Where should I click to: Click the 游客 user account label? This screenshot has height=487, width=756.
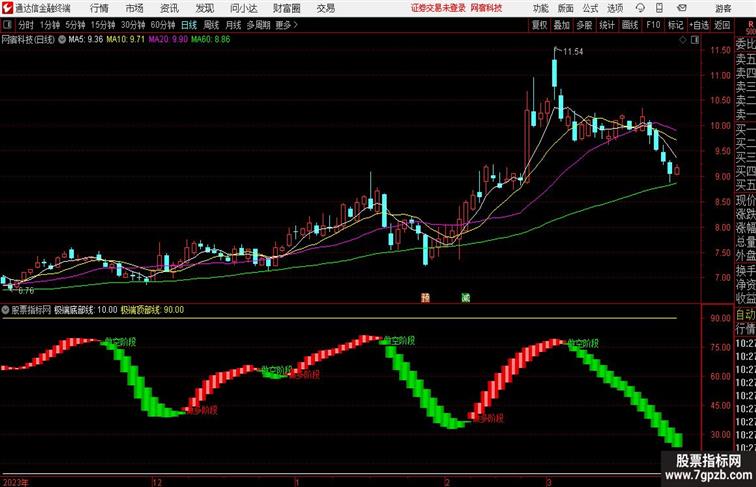tap(723, 8)
